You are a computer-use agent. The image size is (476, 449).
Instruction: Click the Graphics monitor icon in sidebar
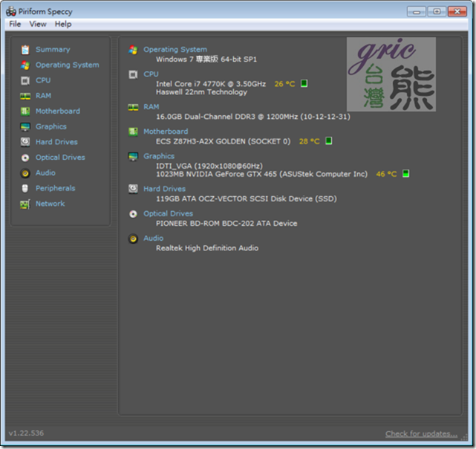click(25, 127)
